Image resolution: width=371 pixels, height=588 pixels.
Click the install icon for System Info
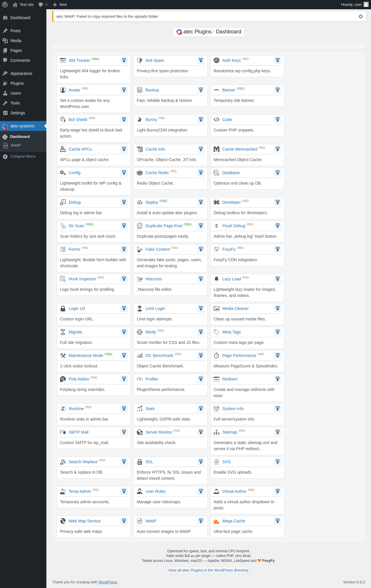pos(278,409)
